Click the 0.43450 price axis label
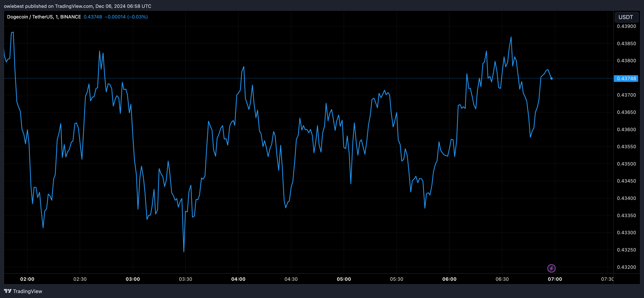Screen dimensions: 644x298 pos(626,181)
